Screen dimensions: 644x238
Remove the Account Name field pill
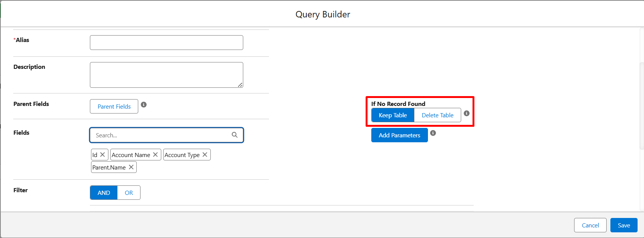(155, 155)
